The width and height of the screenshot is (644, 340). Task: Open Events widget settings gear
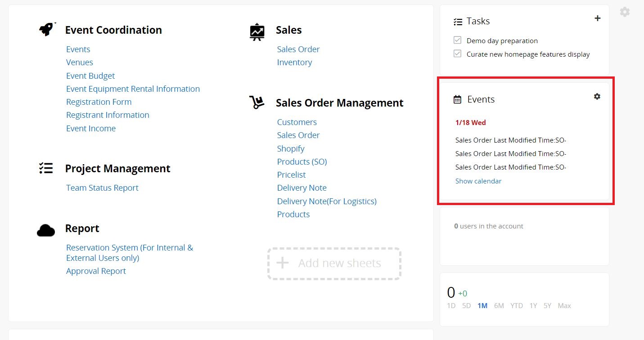[597, 96]
